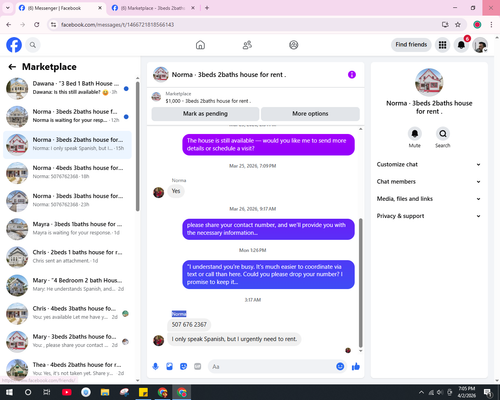This screenshot has width=500, height=400.
Task: Open Thea 4beds 2baths house chat
Action: (x=68, y=369)
